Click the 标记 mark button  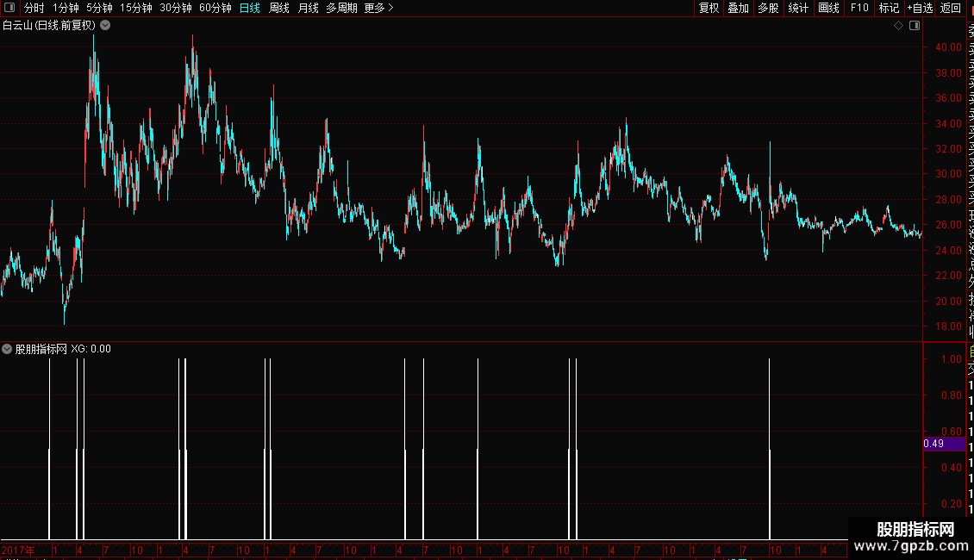(x=889, y=8)
